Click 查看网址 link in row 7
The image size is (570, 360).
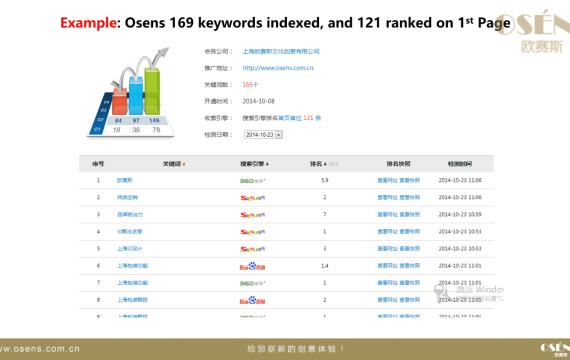pyautogui.click(x=388, y=283)
